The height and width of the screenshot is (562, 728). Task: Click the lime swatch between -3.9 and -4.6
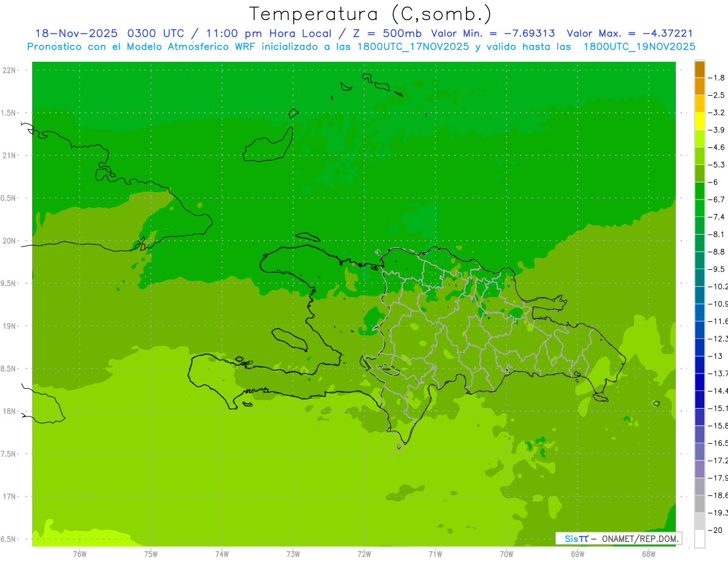click(x=699, y=138)
